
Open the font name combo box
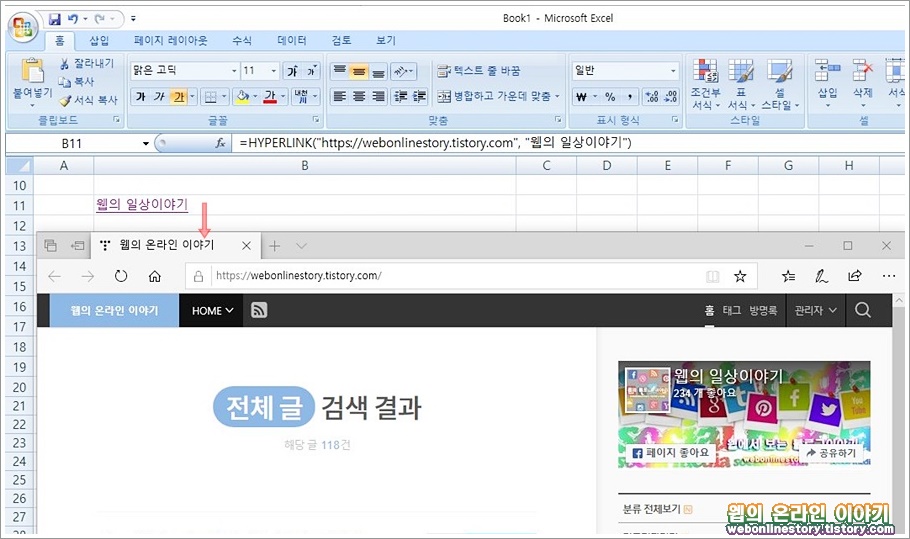185,71
